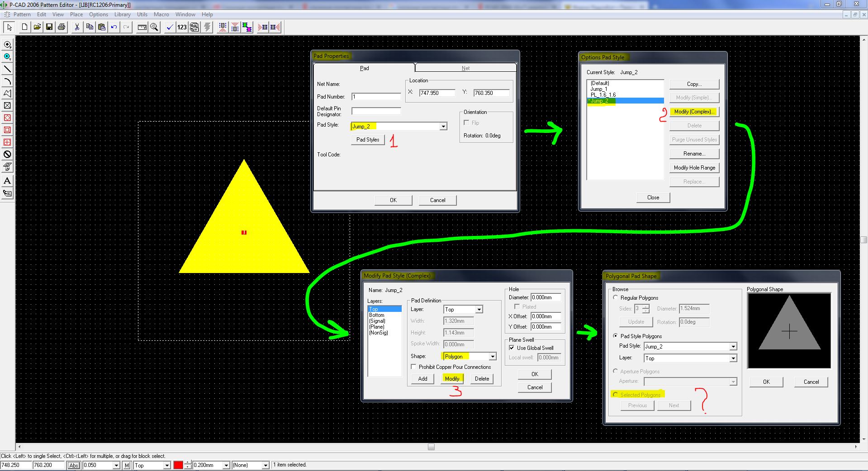Click the horizontal scrollbar thumb of canvas

coord(431,447)
